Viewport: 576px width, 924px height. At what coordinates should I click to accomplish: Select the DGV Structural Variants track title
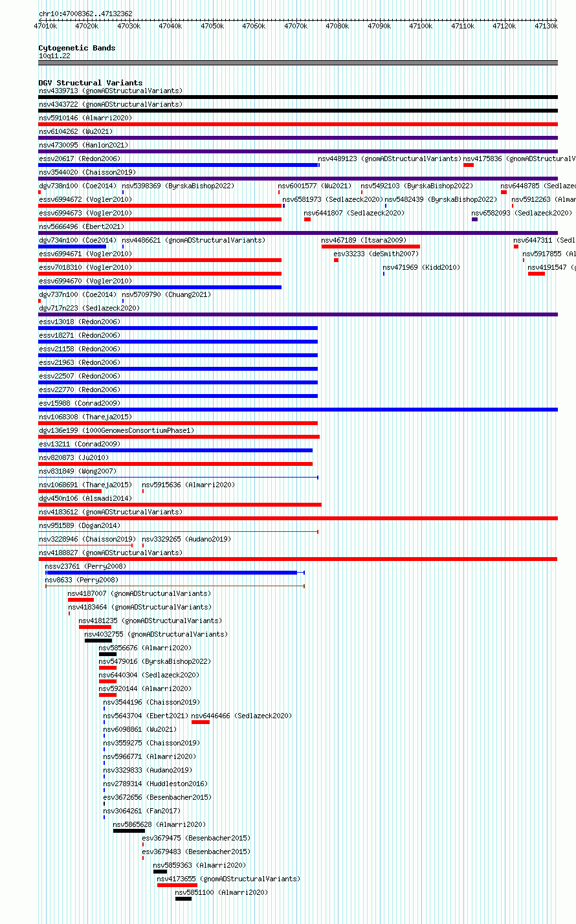click(91, 83)
